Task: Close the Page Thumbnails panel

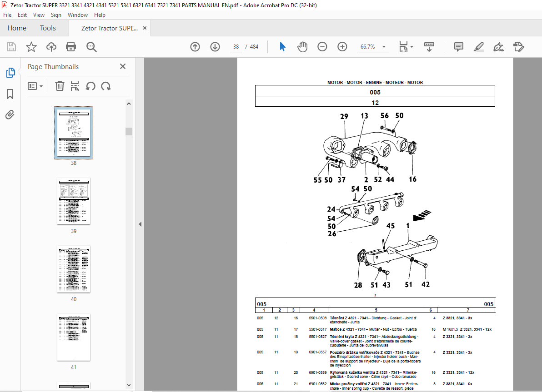Action: [x=123, y=66]
